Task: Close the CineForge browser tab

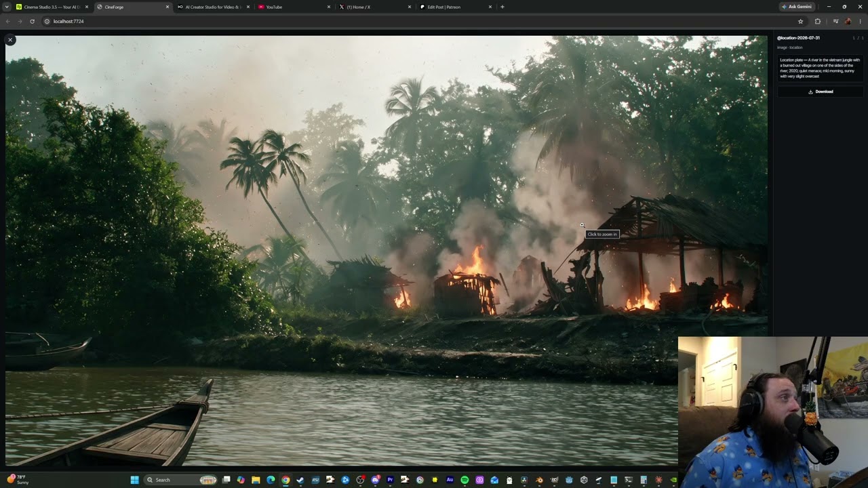Action: [x=167, y=7]
